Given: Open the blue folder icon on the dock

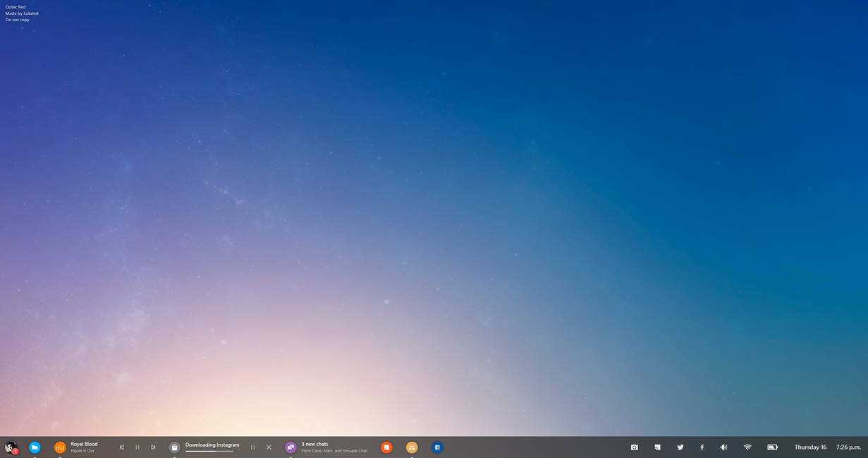Looking at the screenshot, I should [35, 447].
